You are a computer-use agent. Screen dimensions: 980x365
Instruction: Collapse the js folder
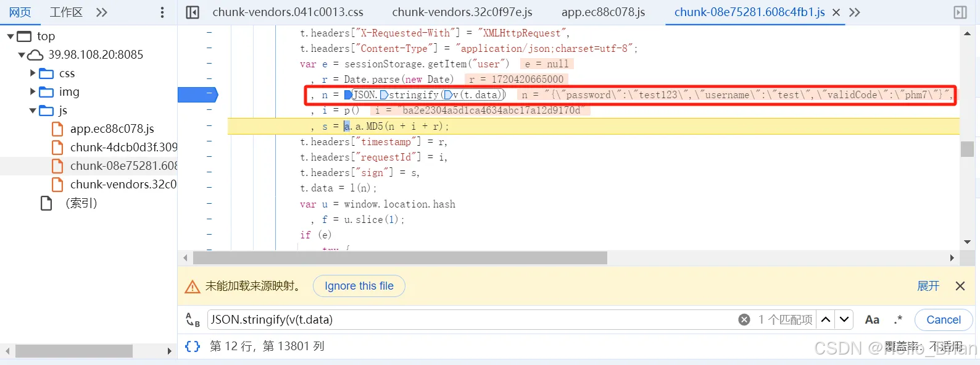pyautogui.click(x=33, y=111)
